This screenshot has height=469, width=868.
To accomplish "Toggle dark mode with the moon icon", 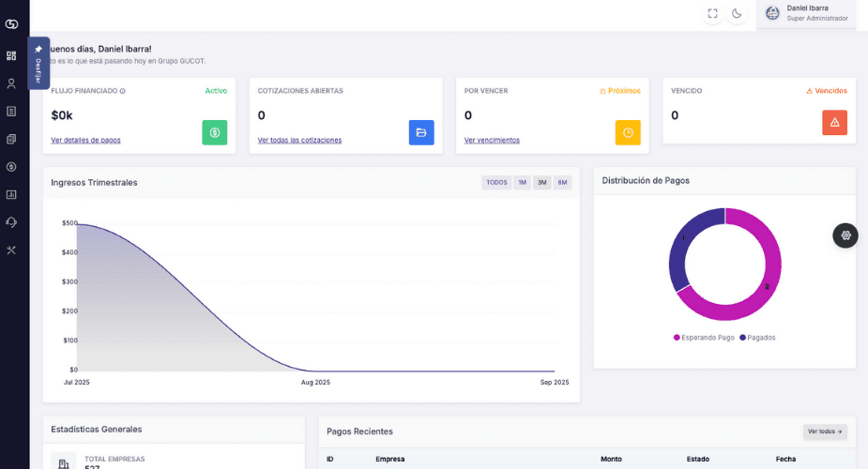I will [x=737, y=13].
